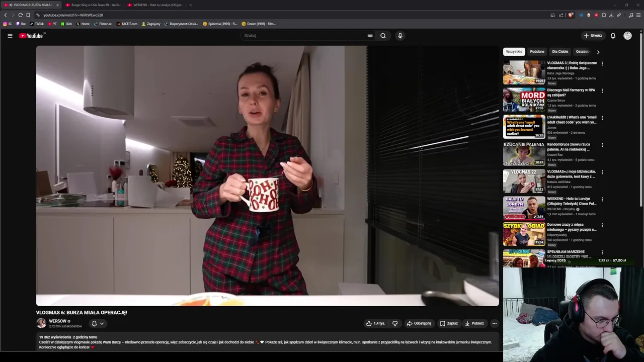Go to the YouTube home logo

point(31,36)
